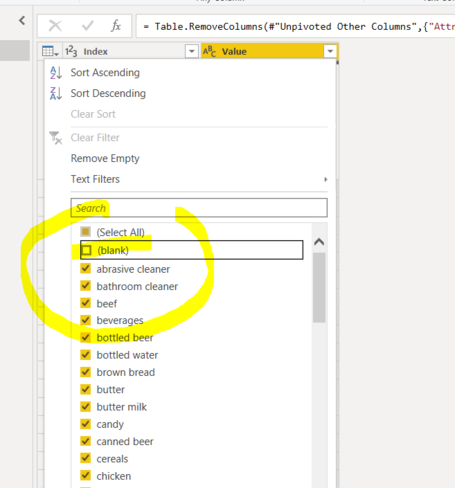Uncheck butter milk
The height and width of the screenshot is (488, 455).
(x=86, y=407)
